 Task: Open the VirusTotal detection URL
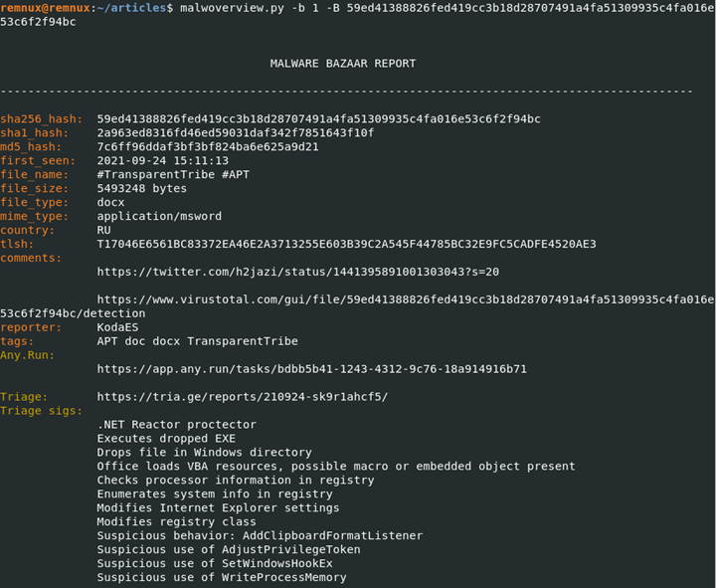[x=405, y=299]
